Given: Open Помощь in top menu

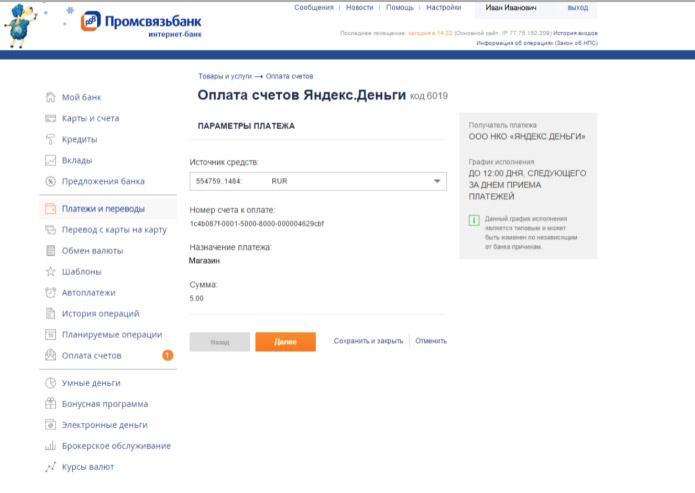Looking at the screenshot, I should pos(400,8).
